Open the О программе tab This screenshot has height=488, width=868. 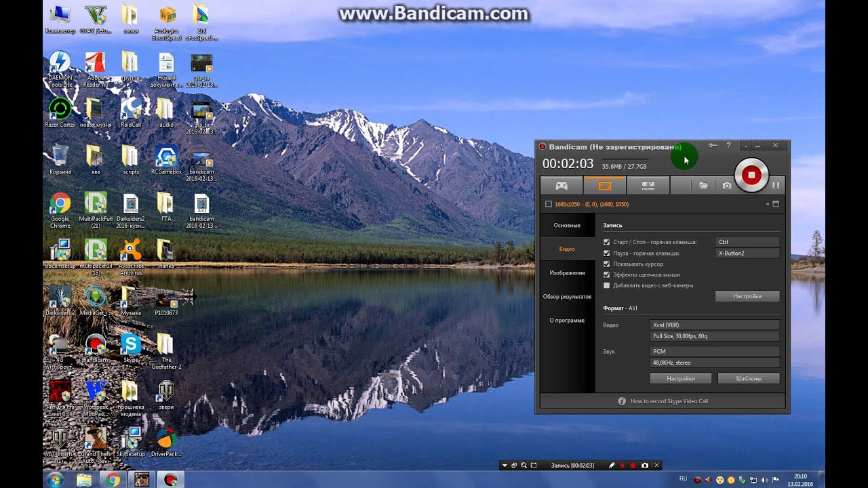pos(567,320)
